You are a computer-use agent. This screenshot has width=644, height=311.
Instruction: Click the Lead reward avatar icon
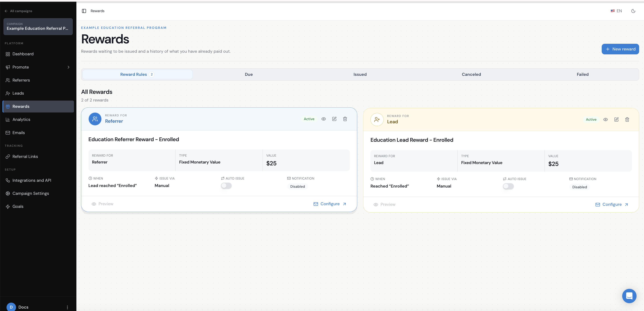tap(377, 119)
